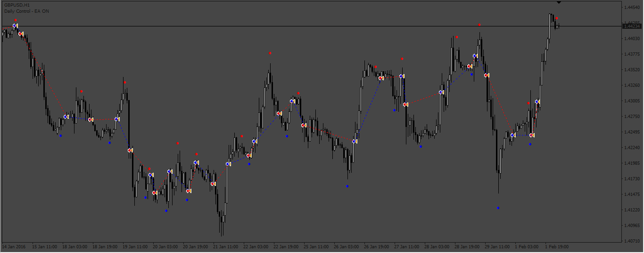Click the chart shift triangle marker at the top

[x=559, y=2]
